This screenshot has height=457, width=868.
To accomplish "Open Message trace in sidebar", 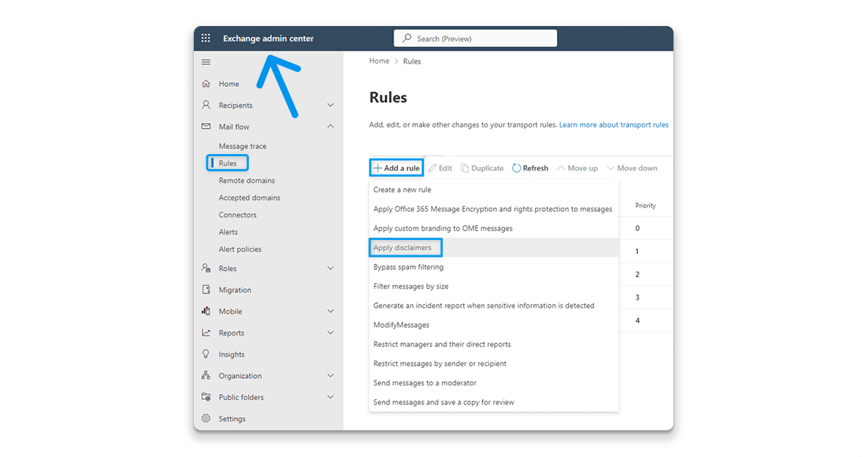I will click(x=242, y=146).
